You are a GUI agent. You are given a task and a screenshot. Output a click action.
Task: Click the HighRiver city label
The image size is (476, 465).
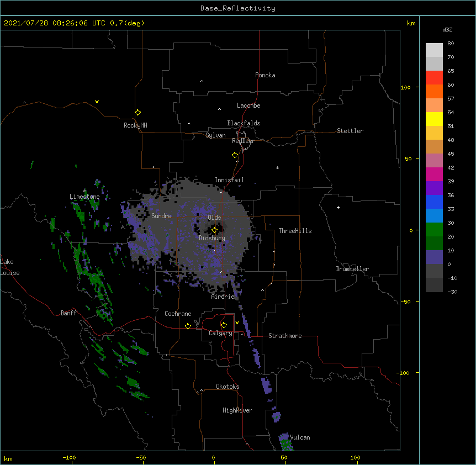[x=237, y=410]
